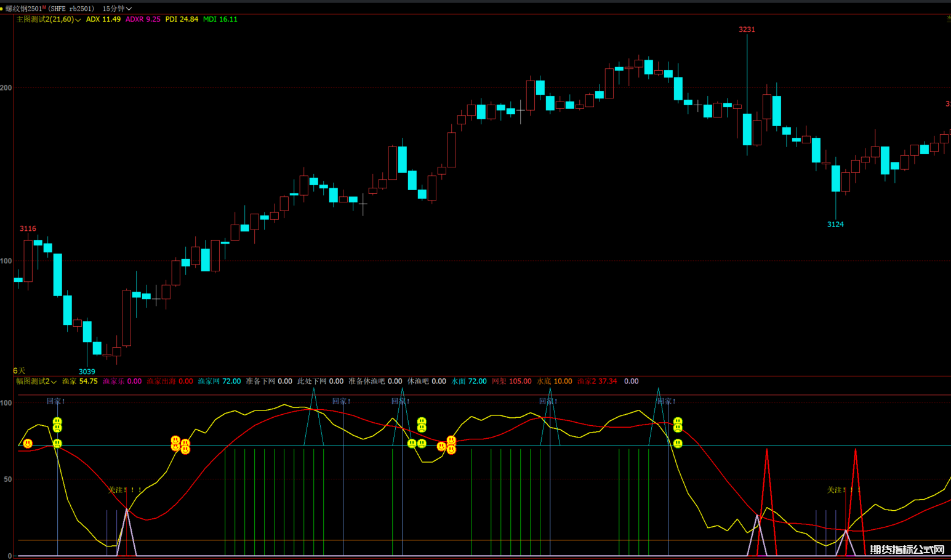Click the 6天 label in main chart
Image resolution: width=951 pixels, height=560 pixels.
click(x=19, y=371)
